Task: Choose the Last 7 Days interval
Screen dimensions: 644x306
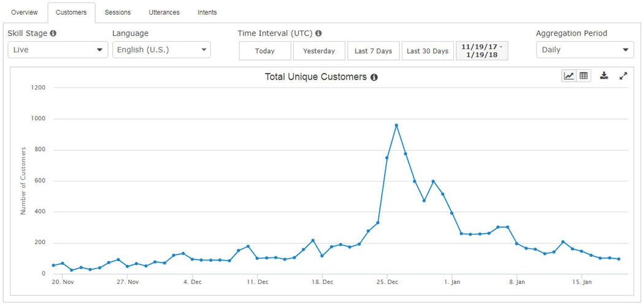Action: tap(374, 51)
